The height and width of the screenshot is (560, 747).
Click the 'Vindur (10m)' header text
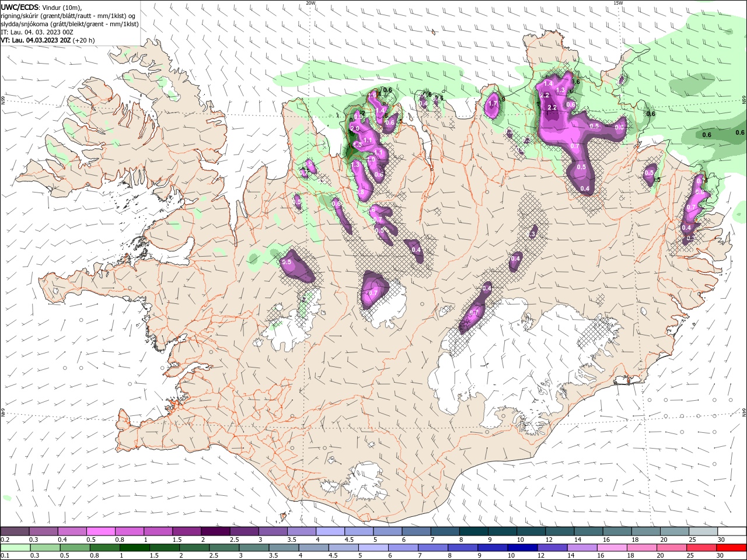tap(62, 7)
